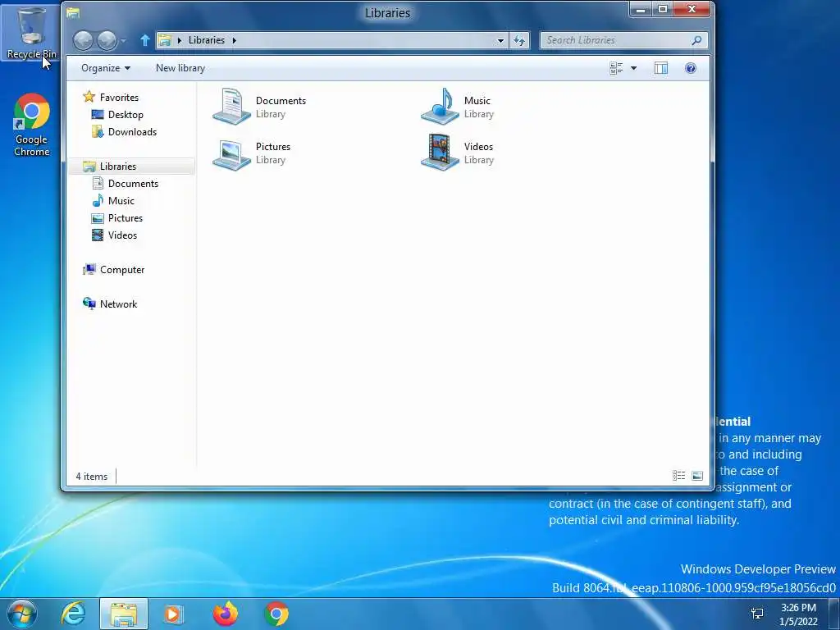The image size is (840, 630).
Task: Expand the arrow after Libraries breadcrumb
Action: point(234,40)
